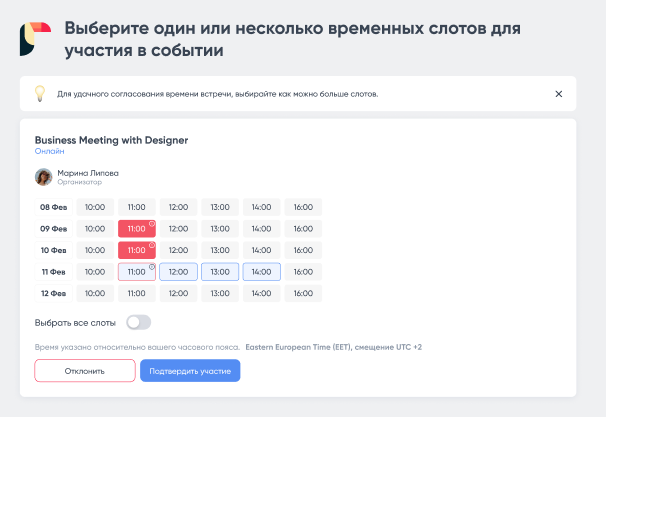Select 10 Фев 14:00 slot

pyautogui.click(x=262, y=250)
